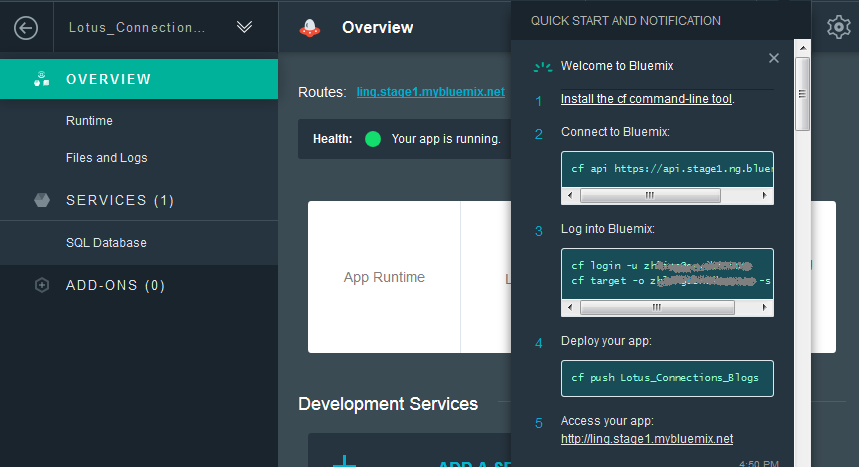Click the rocket icon beside Overview title
This screenshot has width=859, height=467.
click(310, 27)
